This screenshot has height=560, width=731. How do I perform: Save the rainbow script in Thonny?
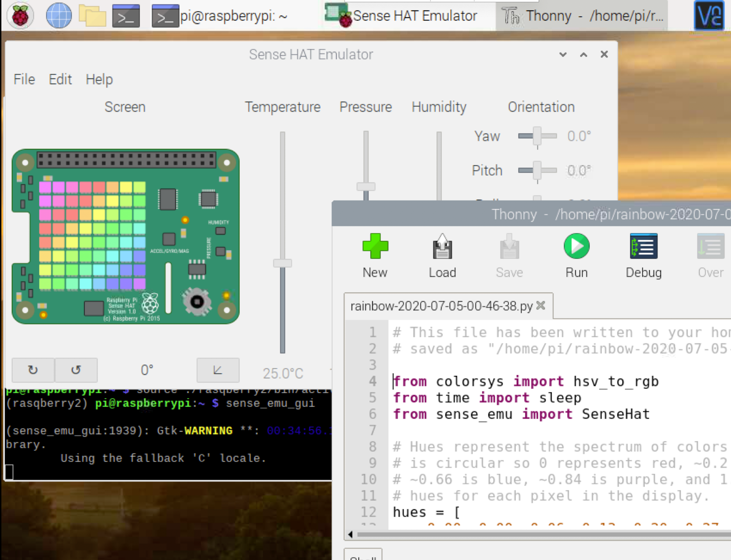(509, 246)
